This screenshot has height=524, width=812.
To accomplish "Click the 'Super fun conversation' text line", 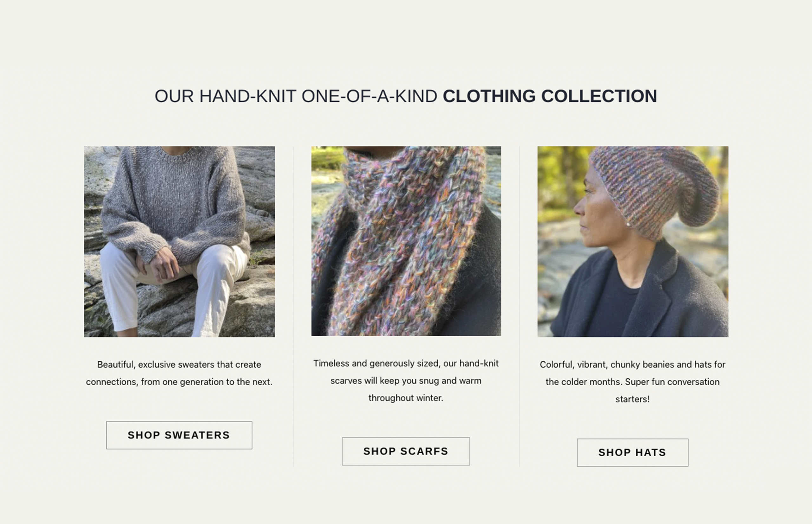I will click(632, 382).
